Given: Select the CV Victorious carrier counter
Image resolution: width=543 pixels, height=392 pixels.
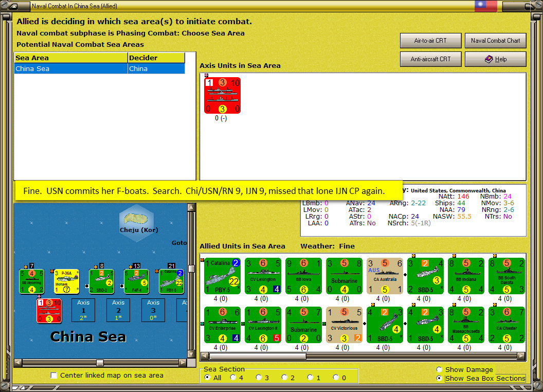Looking at the screenshot, I should [x=344, y=325].
